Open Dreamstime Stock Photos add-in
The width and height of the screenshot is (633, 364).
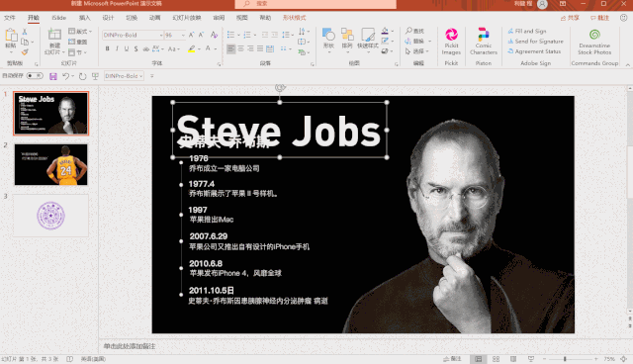pyautogui.click(x=594, y=42)
